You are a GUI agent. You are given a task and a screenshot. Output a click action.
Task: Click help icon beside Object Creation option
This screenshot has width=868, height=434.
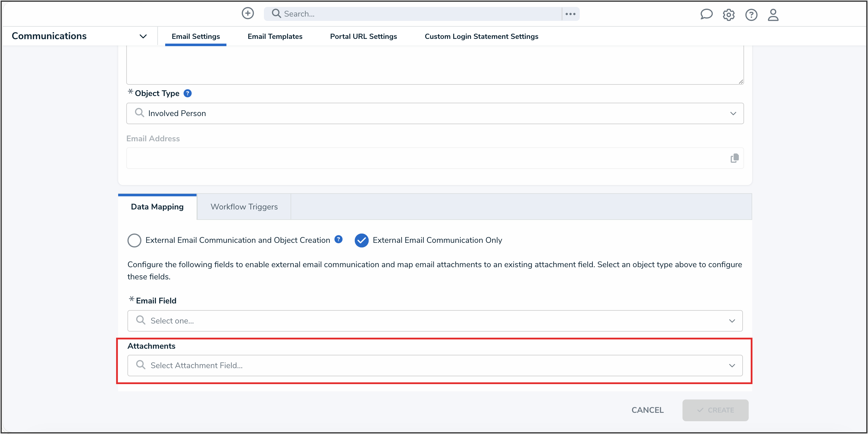tap(338, 239)
